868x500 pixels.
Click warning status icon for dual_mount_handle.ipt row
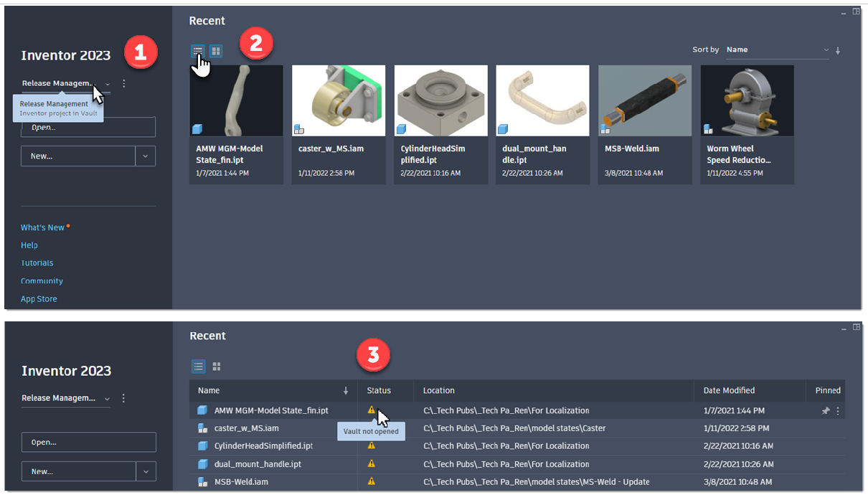pyautogui.click(x=372, y=463)
